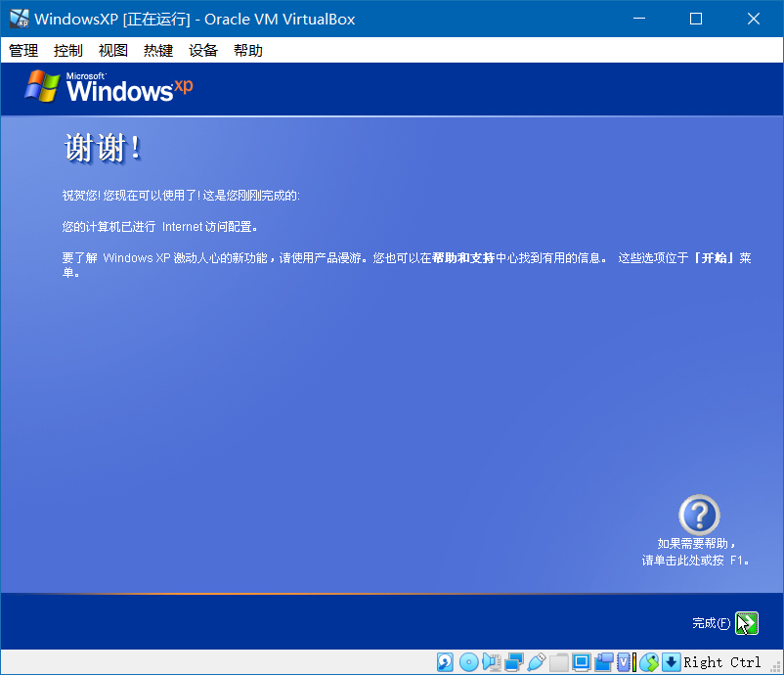Click the window resize grip

[775, 667]
